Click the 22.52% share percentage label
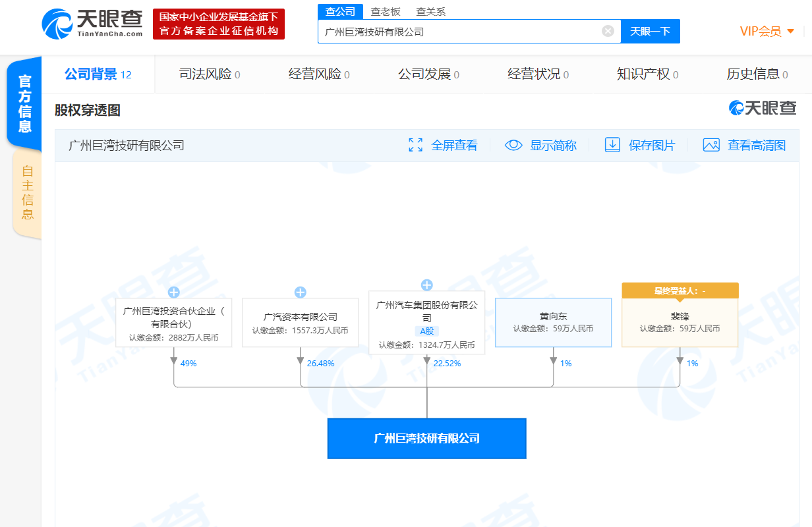 [x=447, y=363]
